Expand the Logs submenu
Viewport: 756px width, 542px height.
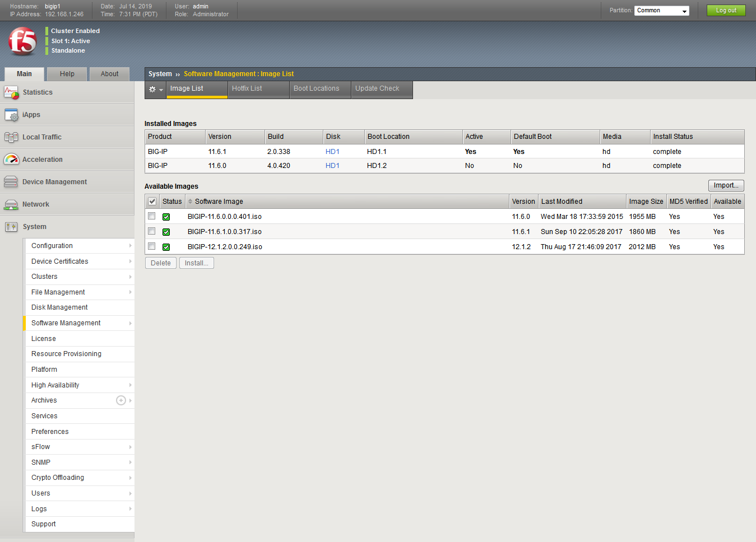tap(131, 509)
